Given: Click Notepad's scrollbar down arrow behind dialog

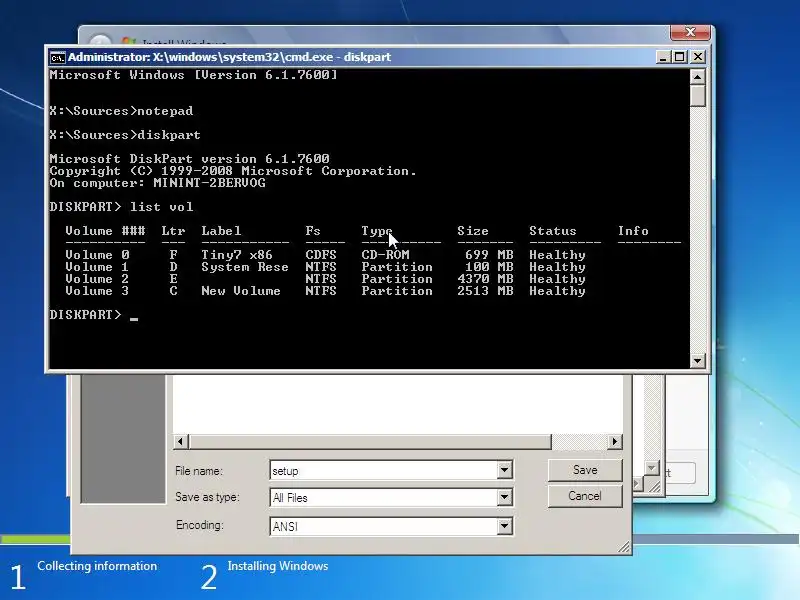Looking at the screenshot, I should point(652,467).
